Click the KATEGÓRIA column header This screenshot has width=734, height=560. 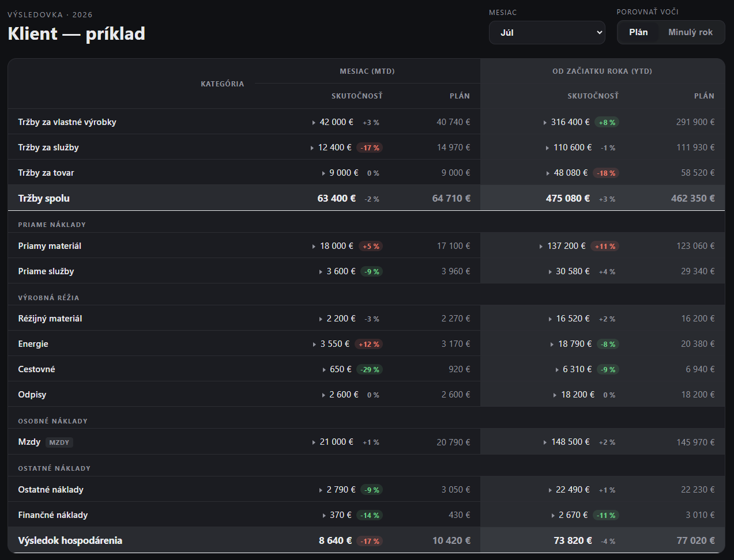pos(222,84)
